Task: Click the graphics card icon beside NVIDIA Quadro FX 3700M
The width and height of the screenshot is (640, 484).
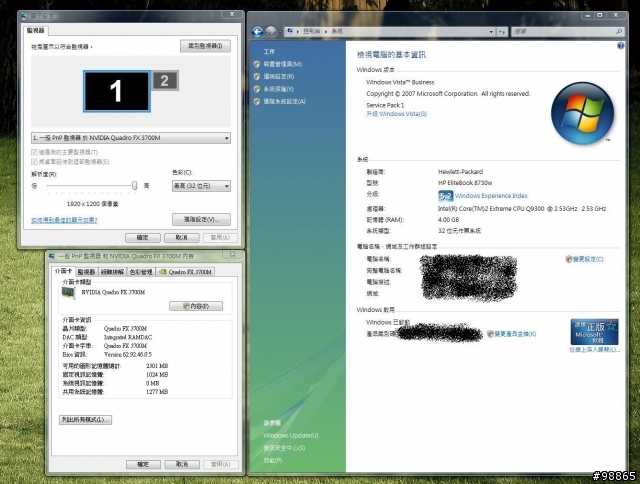Action: pos(69,293)
